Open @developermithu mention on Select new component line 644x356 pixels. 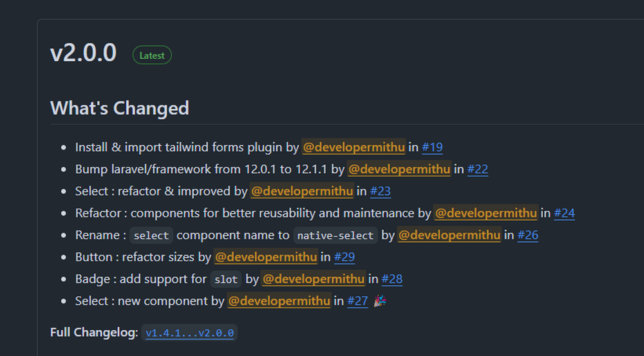(279, 301)
